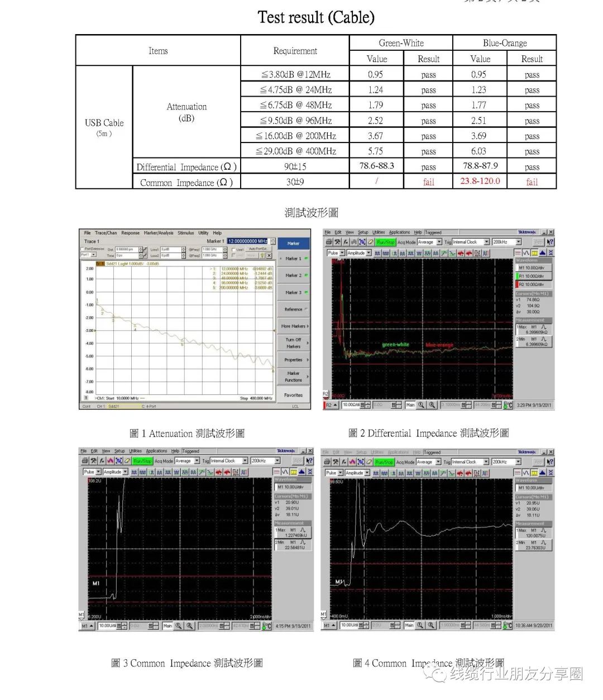Viewport: 603px width, 700px height.
Task: Open the Trig Internal Clock dropdown
Action: point(471,242)
